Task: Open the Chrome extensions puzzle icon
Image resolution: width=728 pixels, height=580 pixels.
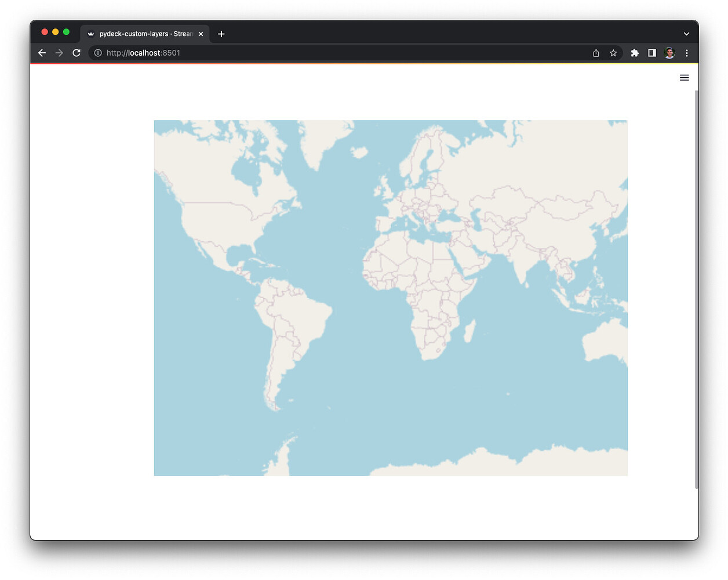Action: (634, 53)
